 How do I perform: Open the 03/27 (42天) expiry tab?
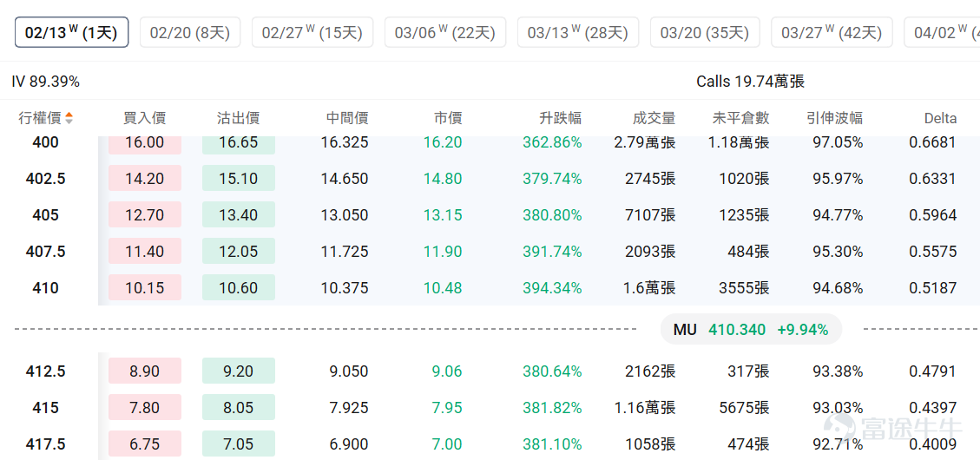click(832, 32)
